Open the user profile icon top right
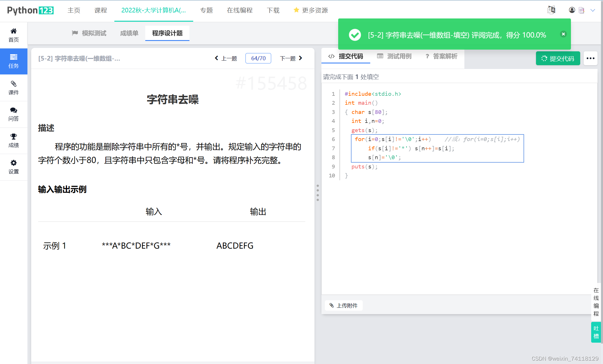 pyautogui.click(x=572, y=10)
